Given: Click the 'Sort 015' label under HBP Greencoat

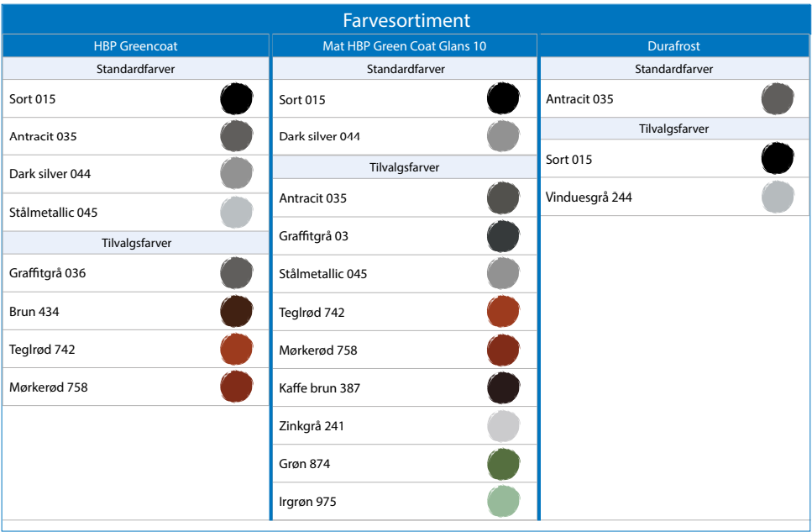Looking at the screenshot, I should point(32,99).
